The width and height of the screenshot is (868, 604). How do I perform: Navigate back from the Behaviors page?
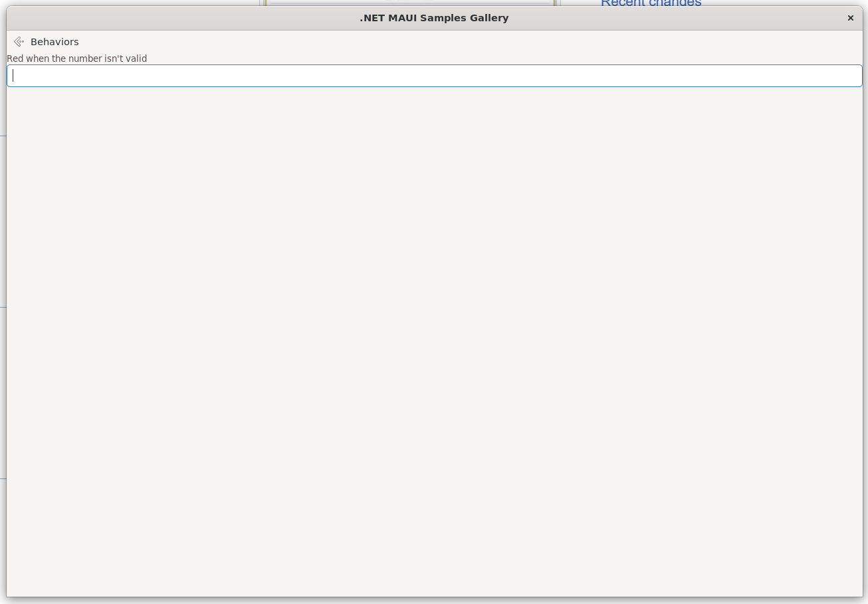click(x=19, y=42)
